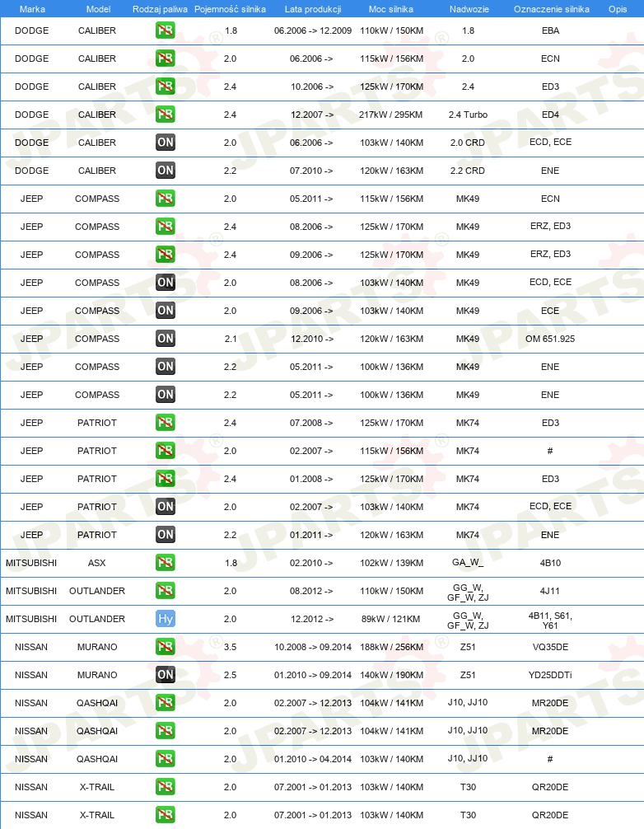Click diesel icon for Patriot 2.0 103kW row

(x=166, y=507)
